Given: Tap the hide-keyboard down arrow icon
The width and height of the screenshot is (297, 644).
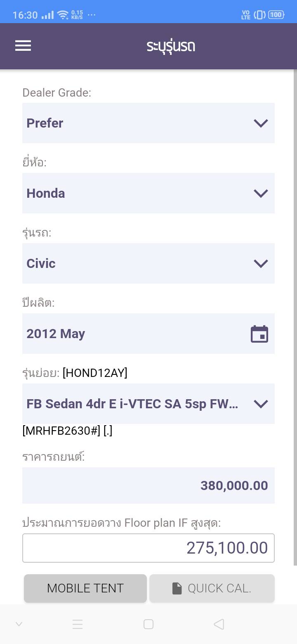Looking at the screenshot, I should 19,624.
